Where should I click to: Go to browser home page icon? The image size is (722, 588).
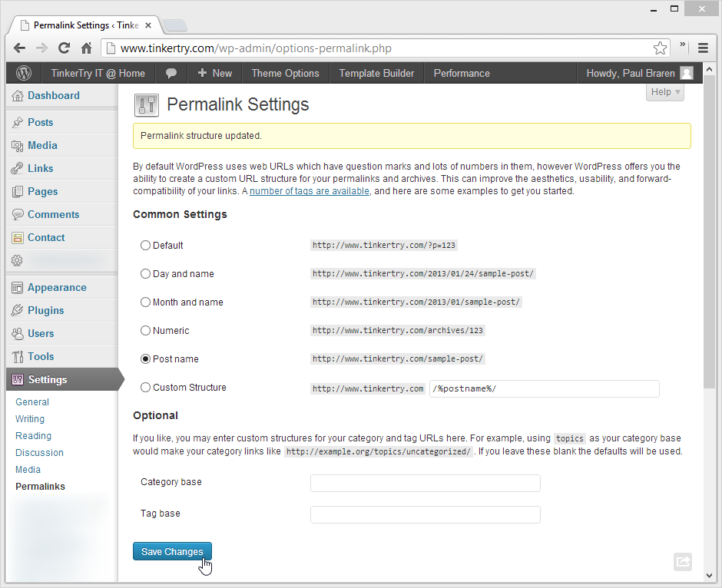[86, 48]
